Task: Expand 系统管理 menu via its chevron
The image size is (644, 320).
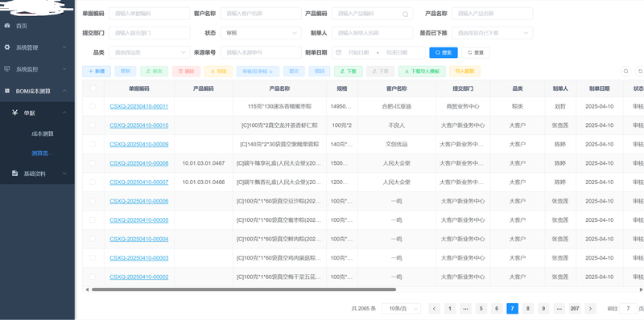Action: tap(64, 47)
